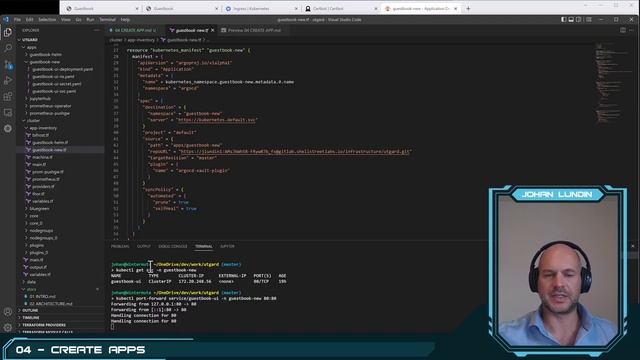Open 01 INTRO.md in the tree
Viewport: 640px width, 360px height.
pos(42,297)
